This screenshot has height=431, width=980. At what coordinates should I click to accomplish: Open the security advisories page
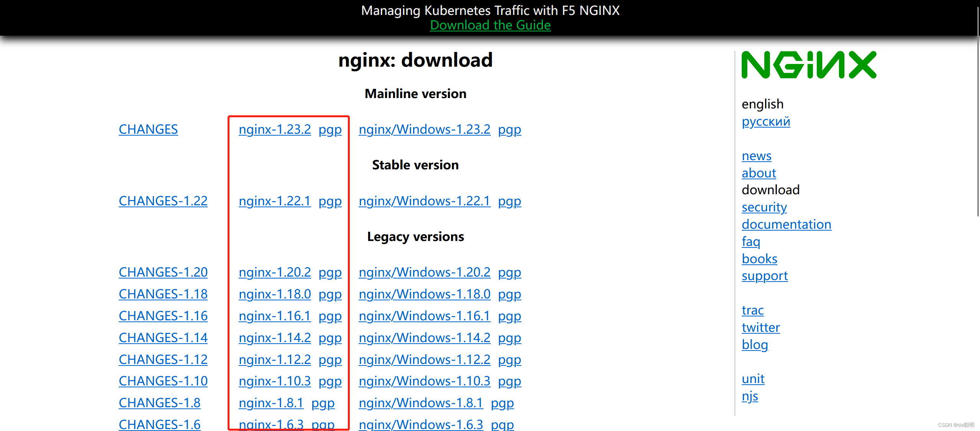(764, 207)
